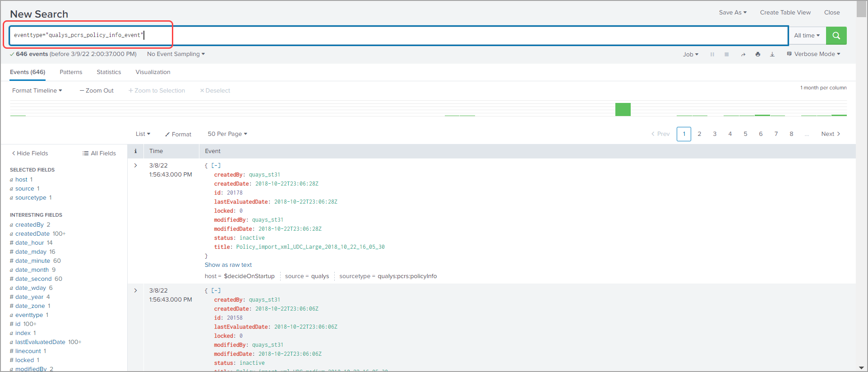Click Create Table View button
Image resolution: width=868 pixels, height=372 pixels.
(x=785, y=13)
